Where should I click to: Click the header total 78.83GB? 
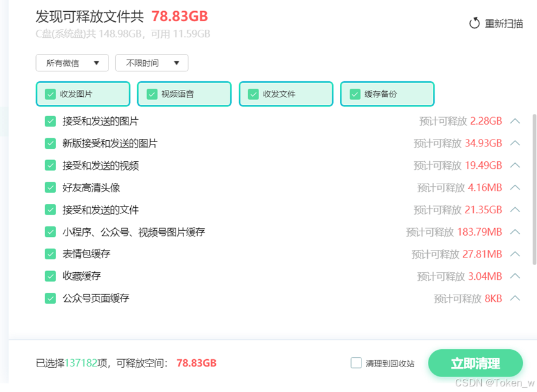pyautogui.click(x=180, y=16)
